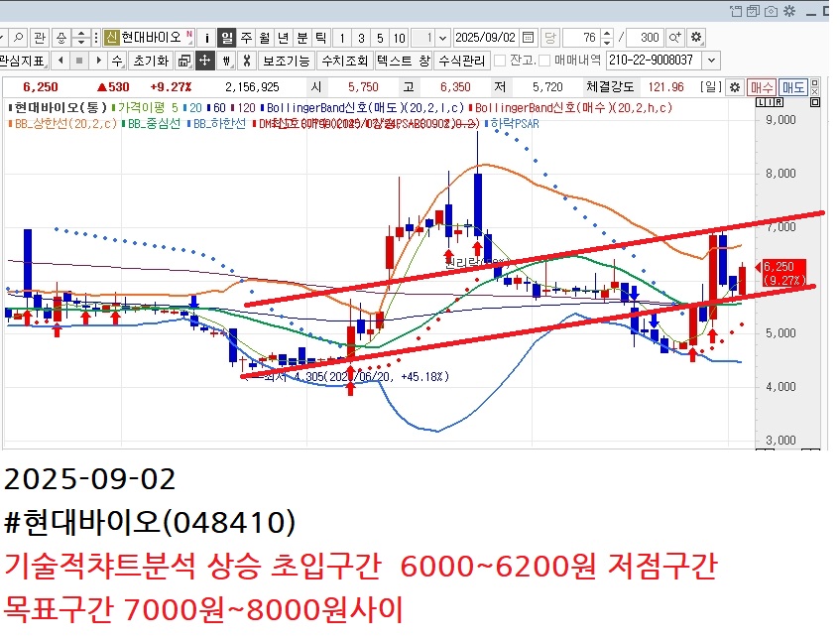
Task: Click the L toggle above price axis
Action: coord(761,102)
